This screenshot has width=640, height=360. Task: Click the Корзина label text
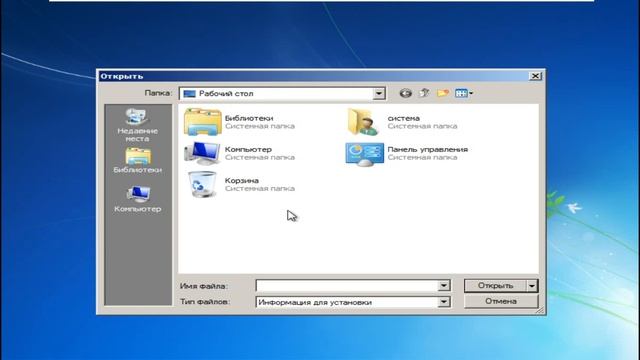[242, 180]
